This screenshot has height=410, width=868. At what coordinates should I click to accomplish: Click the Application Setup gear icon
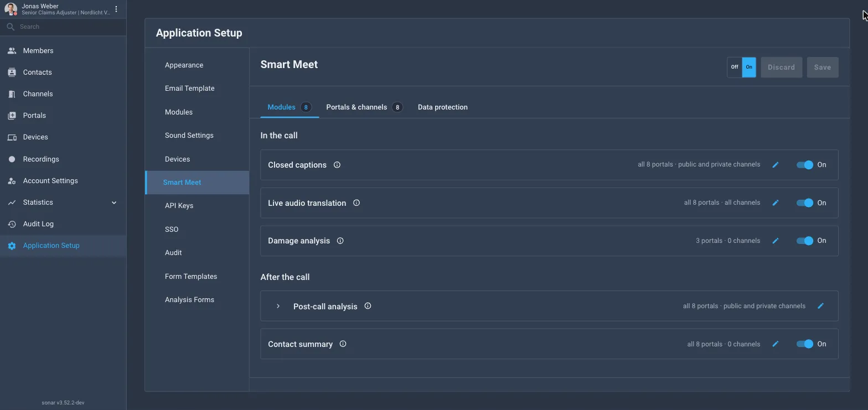(12, 246)
